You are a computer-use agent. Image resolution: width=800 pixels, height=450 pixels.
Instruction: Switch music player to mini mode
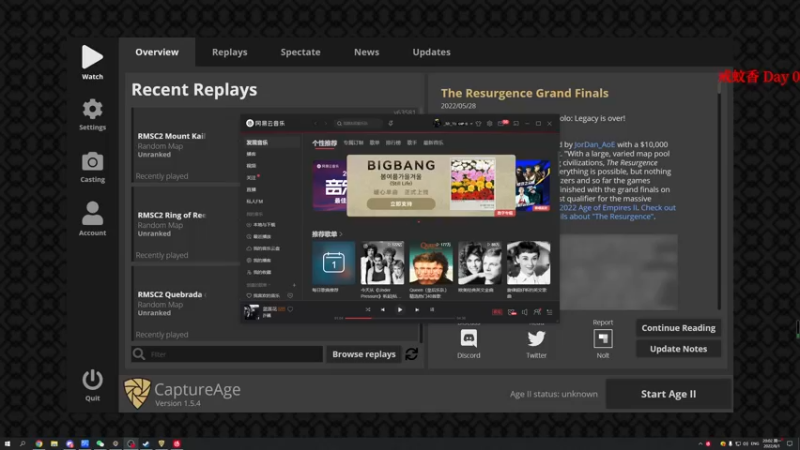click(516, 123)
